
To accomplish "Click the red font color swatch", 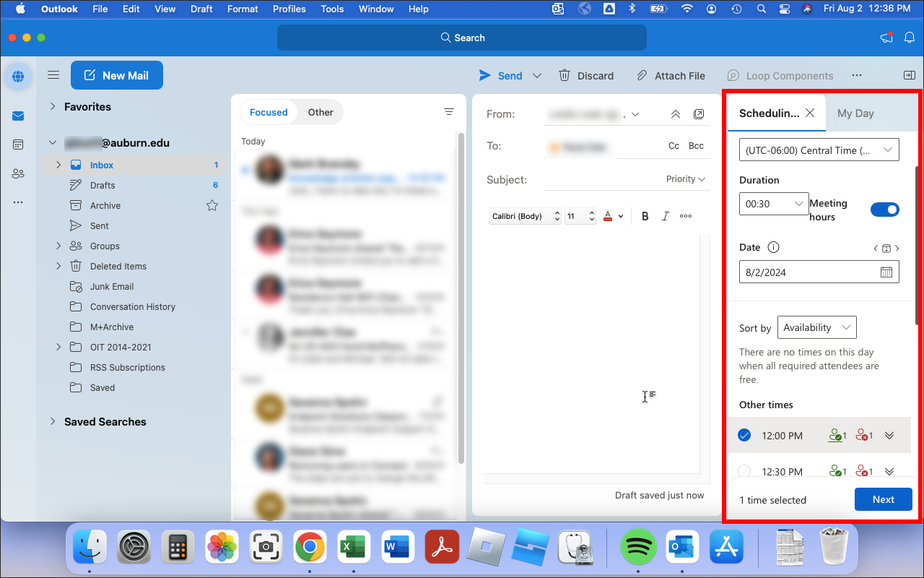I will [608, 216].
